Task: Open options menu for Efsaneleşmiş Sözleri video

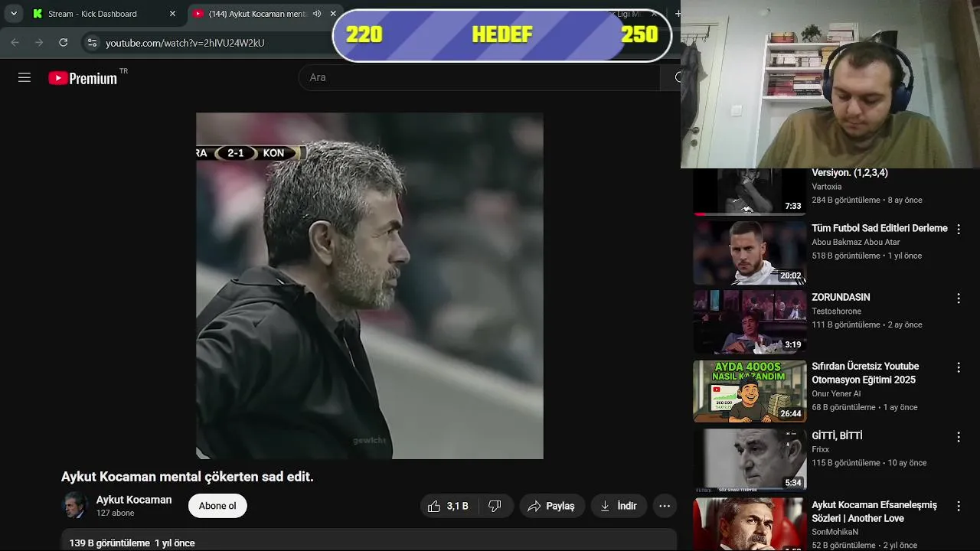Action: (958, 506)
